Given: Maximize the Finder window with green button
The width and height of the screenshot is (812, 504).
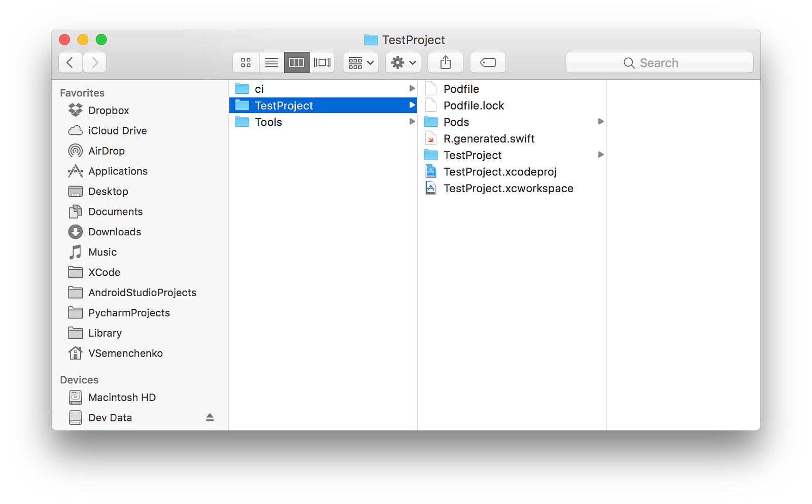Looking at the screenshot, I should point(101,40).
